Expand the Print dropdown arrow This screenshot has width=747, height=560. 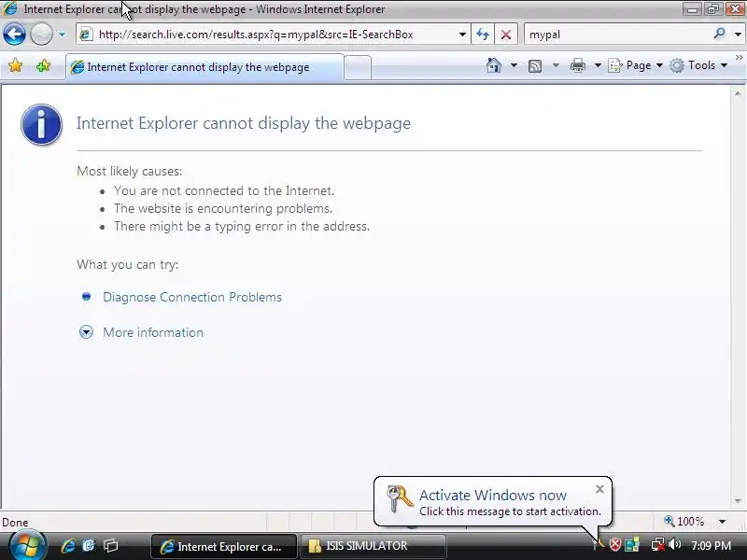(598, 65)
